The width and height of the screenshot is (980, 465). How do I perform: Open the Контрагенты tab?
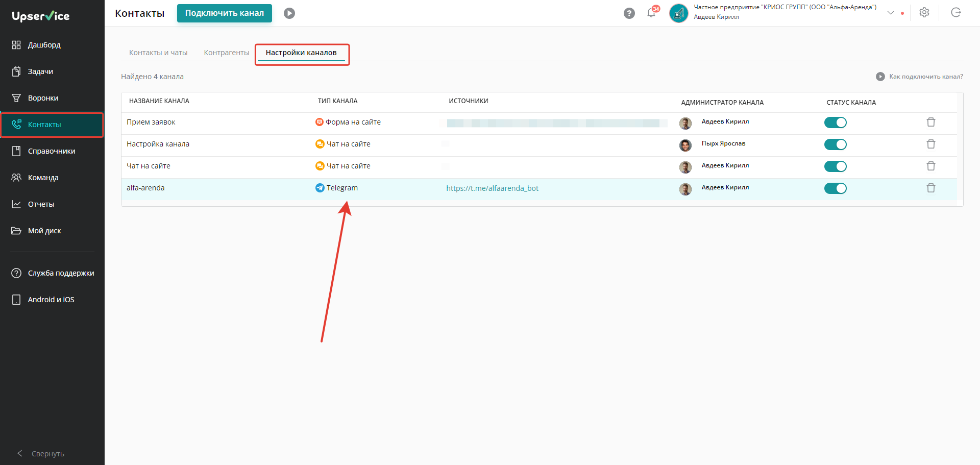227,53
